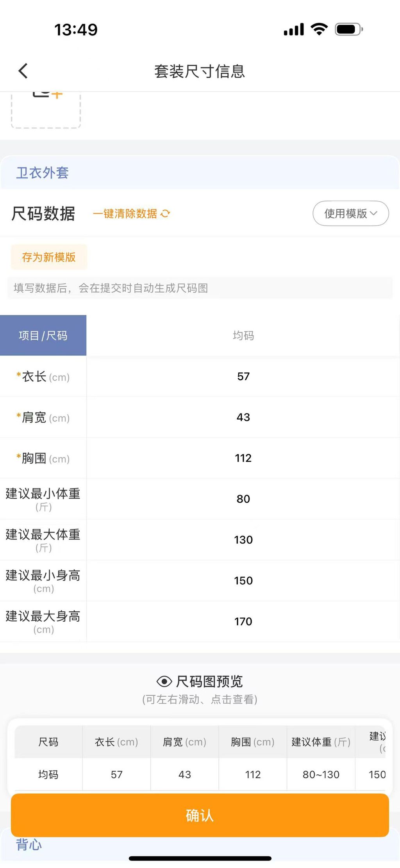Image resolution: width=400 pixels, height=868 pixels.
Task: Edit the 衣长 value 57
Action: [243, 377]
